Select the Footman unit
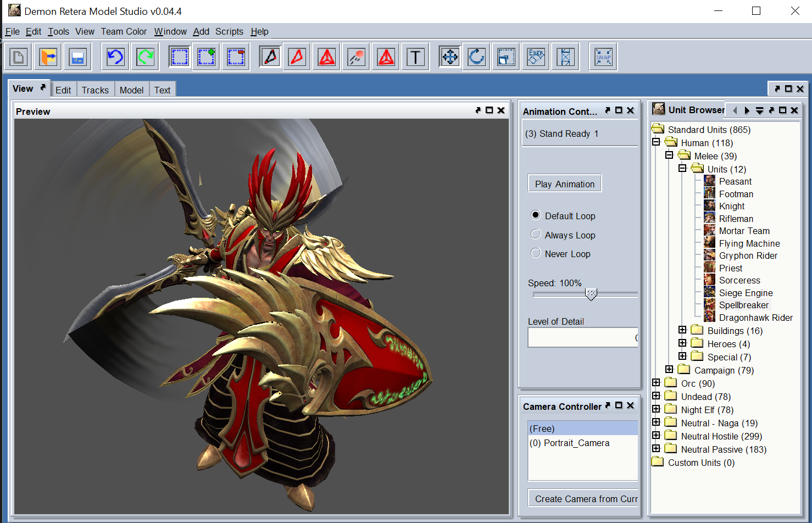This screenshot has height=523, width=812. 736,194
